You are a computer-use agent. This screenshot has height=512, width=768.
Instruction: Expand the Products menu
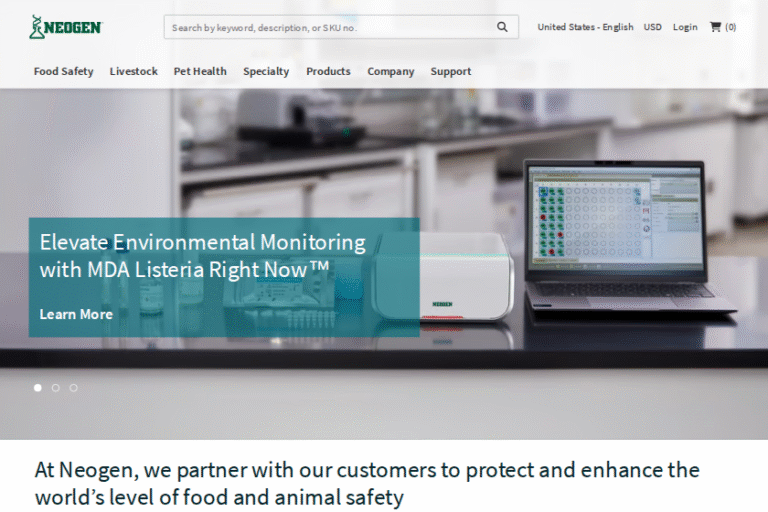[x=328, y=71]
